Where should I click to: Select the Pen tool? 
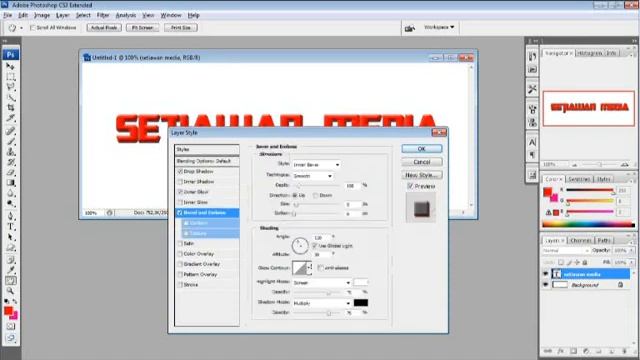coord(11,216)
